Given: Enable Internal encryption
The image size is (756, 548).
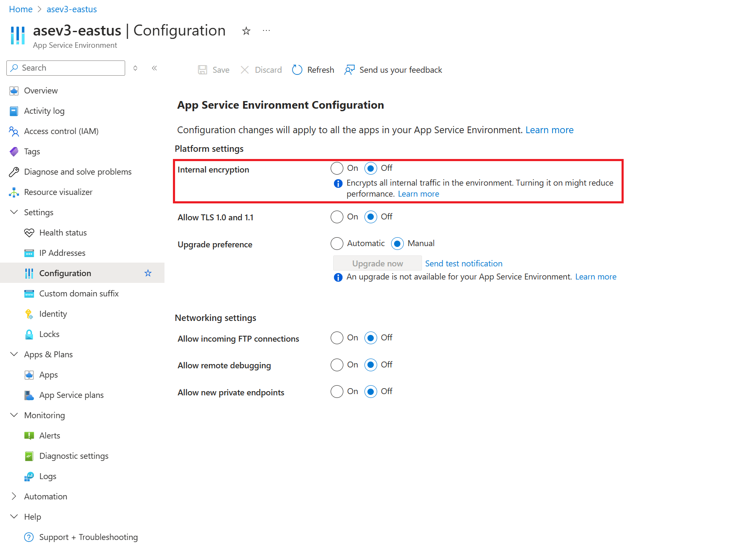Looking at the screenshot, I should pyautogui.click(x=337, y=168).
